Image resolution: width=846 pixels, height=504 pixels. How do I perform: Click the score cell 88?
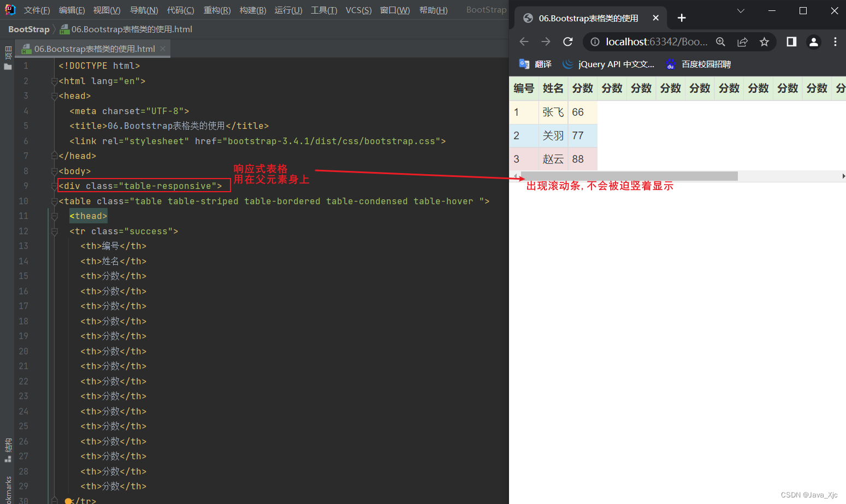point(583,159)
